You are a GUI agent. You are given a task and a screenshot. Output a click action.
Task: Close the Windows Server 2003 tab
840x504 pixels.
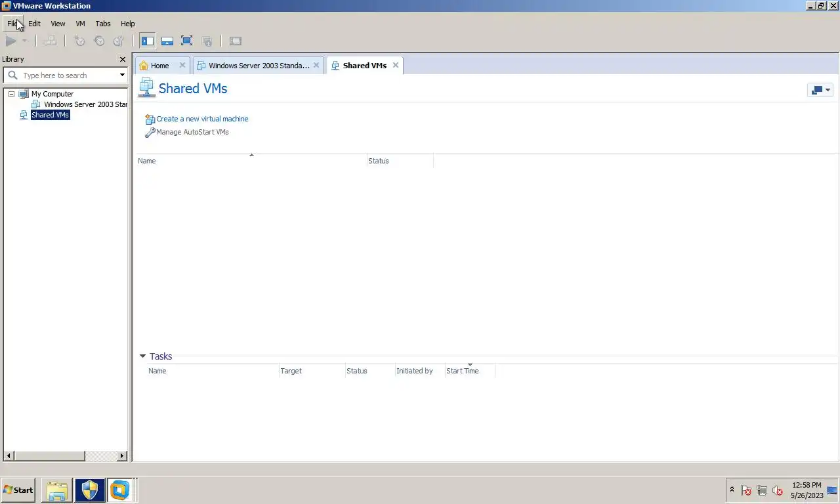(316, 65)
